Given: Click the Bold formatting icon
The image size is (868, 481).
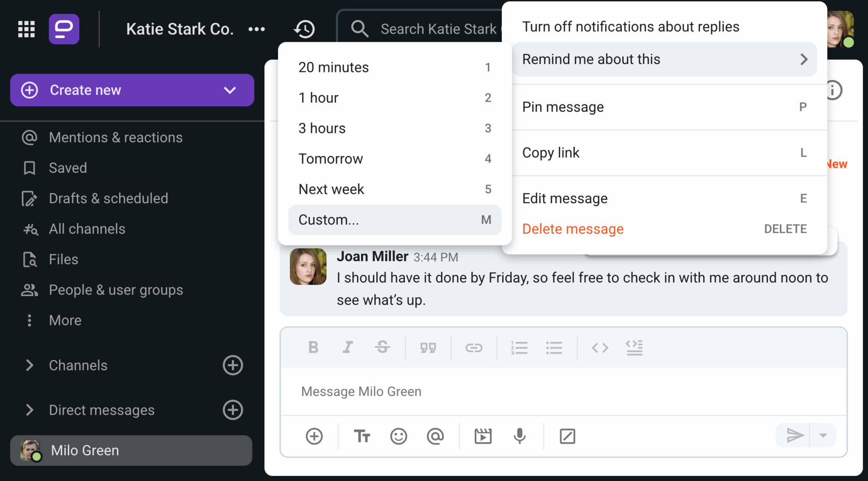Looking at the screenshot, I should pyautogui.click(x=313, y=348).
